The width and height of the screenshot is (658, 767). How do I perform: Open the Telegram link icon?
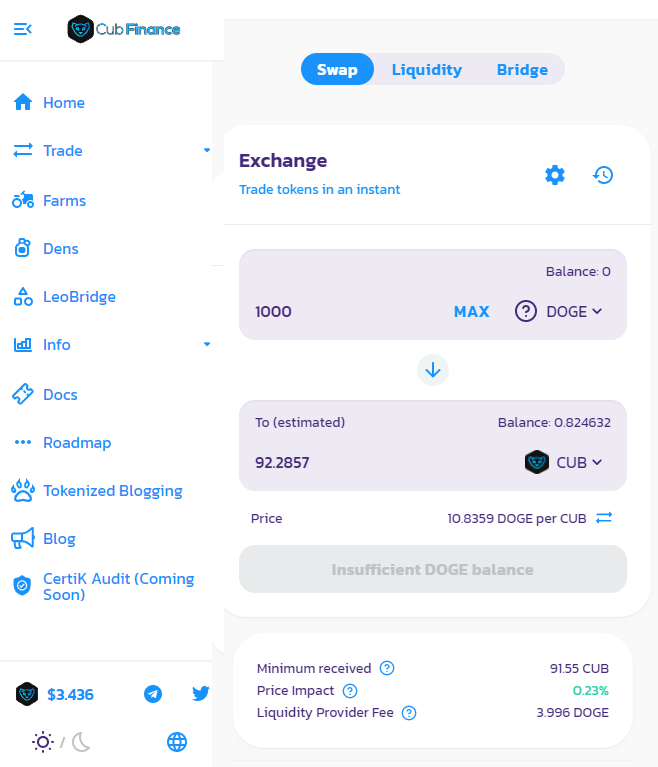[153, 694]
